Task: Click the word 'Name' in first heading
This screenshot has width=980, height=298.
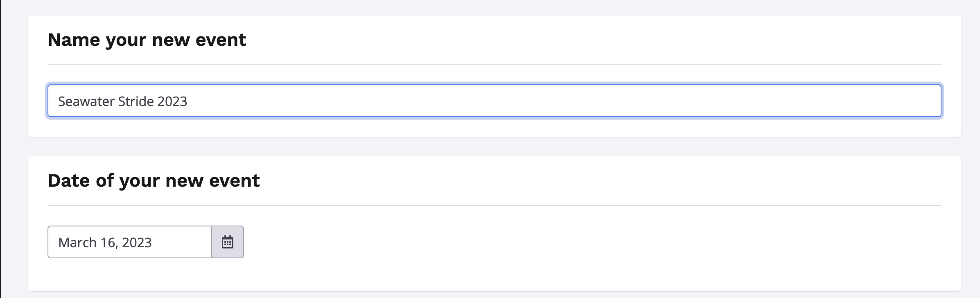Action: click(74, 40)
